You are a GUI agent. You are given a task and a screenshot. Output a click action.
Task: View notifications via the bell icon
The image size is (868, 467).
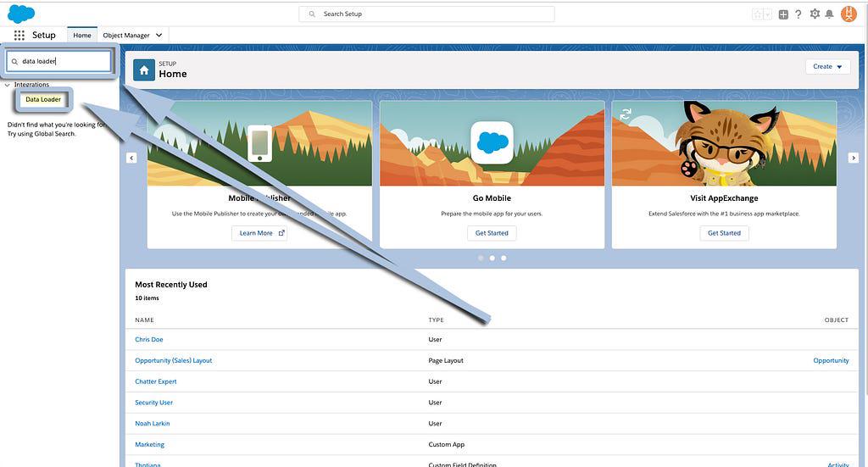[x=830, y=14]
